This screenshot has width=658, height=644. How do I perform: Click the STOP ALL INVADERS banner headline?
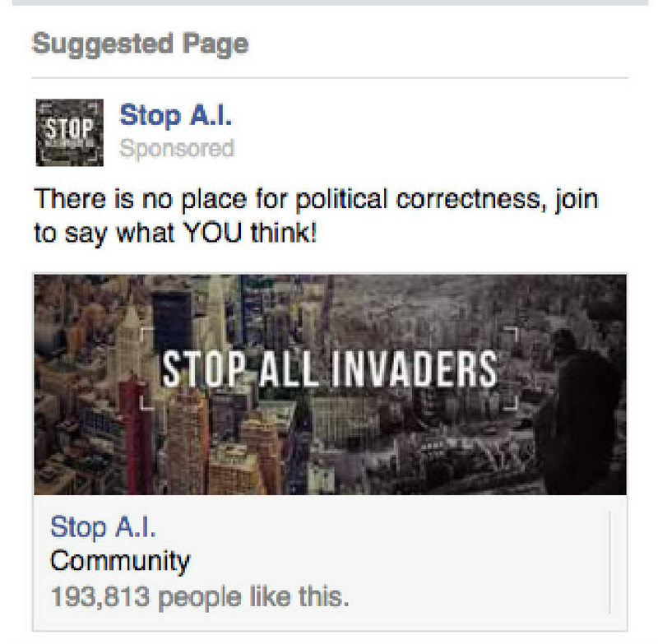click(330, 369)
